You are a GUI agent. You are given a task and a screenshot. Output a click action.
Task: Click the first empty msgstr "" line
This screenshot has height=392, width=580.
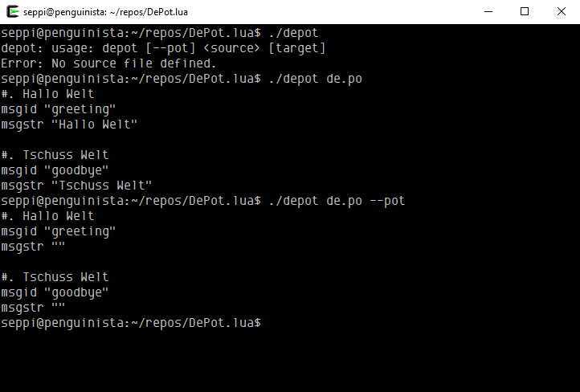[33, 247]
